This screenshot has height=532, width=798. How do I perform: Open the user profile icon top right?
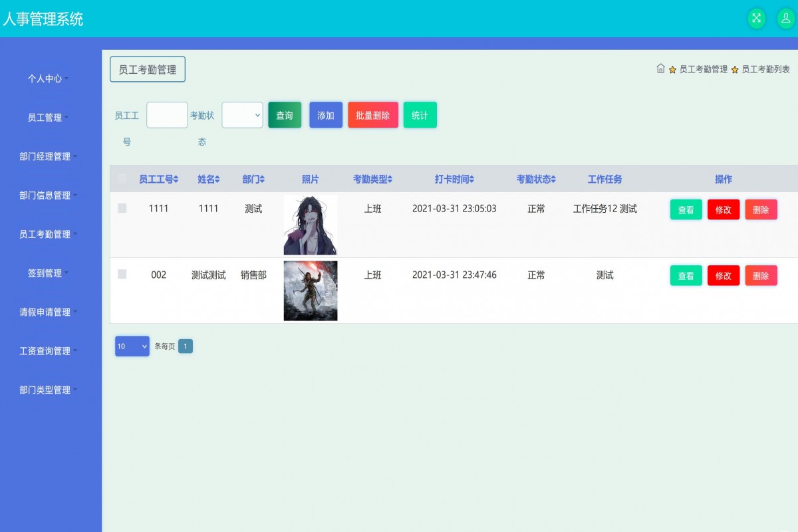click(787, 19)
